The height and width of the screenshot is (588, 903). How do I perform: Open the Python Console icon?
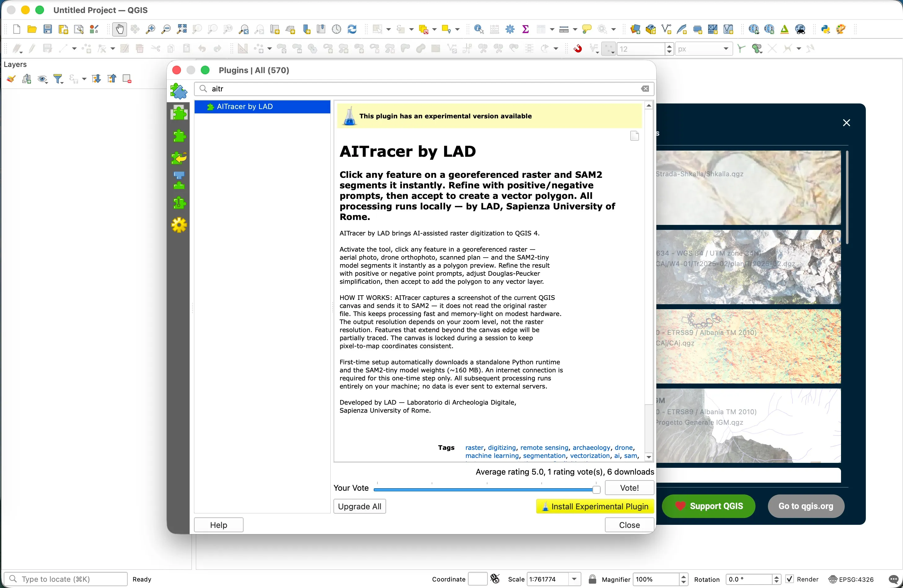tap(826, 29)
